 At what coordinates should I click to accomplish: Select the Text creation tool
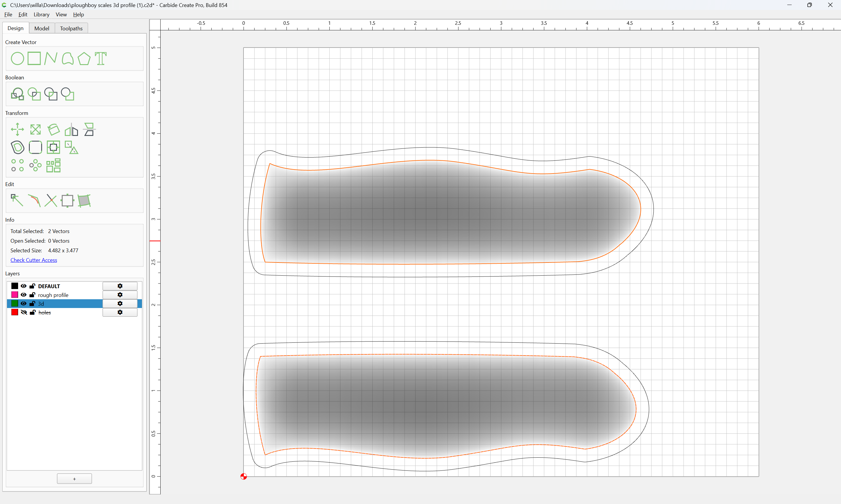(x=101, y=58)
